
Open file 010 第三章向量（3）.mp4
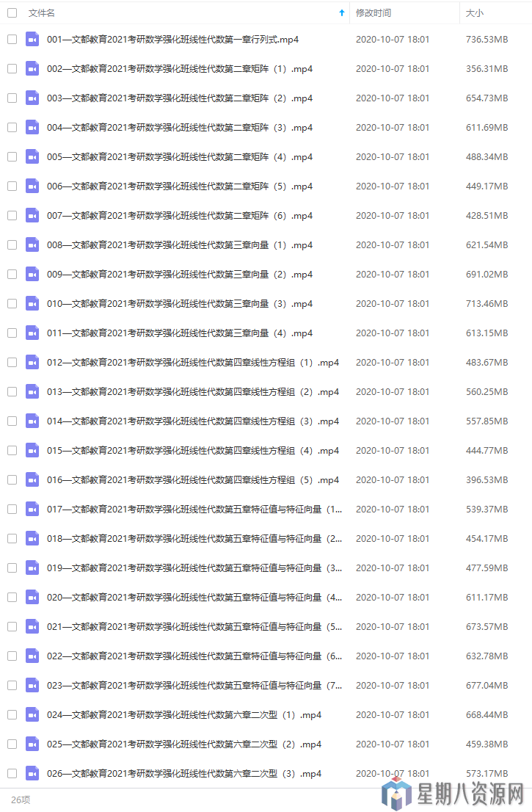tap(180, 304)
